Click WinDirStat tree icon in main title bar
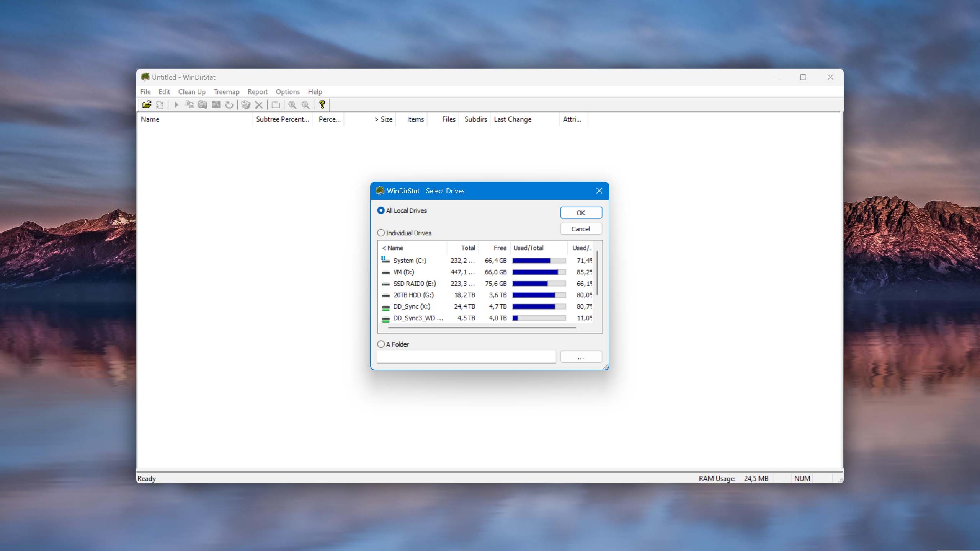 [x=145, y=77]
